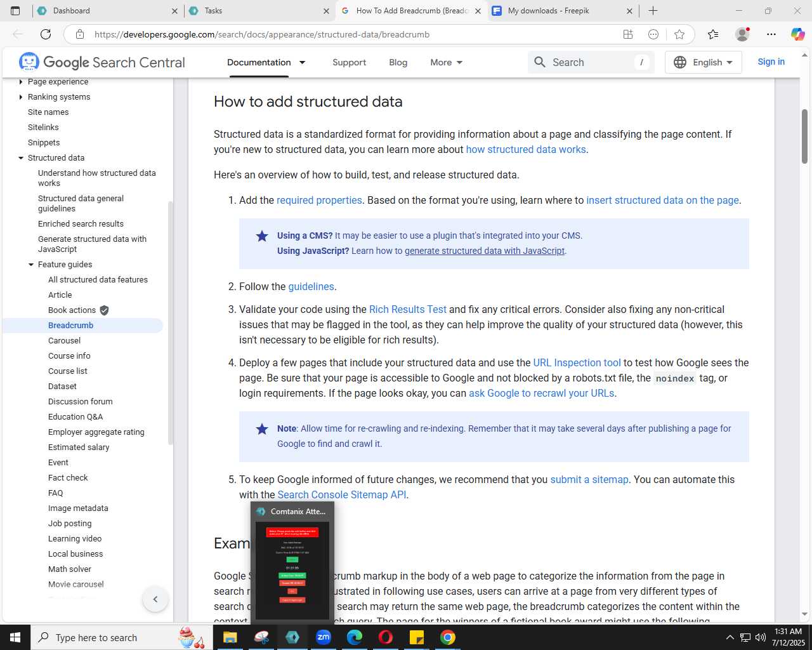Open generate structured data with JavaScript link
The height and width of the screenshot is (650, 812).
(x=485, y=251)
